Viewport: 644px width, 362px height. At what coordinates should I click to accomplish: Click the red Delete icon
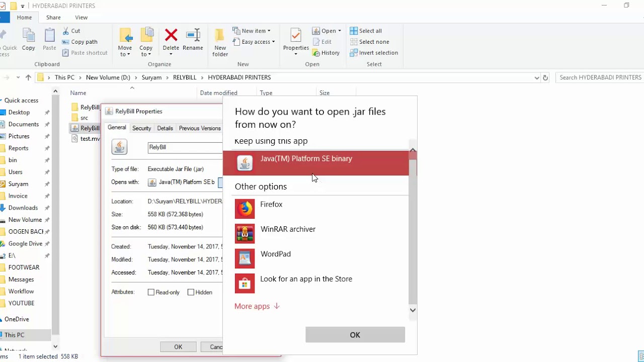point(171,35)
